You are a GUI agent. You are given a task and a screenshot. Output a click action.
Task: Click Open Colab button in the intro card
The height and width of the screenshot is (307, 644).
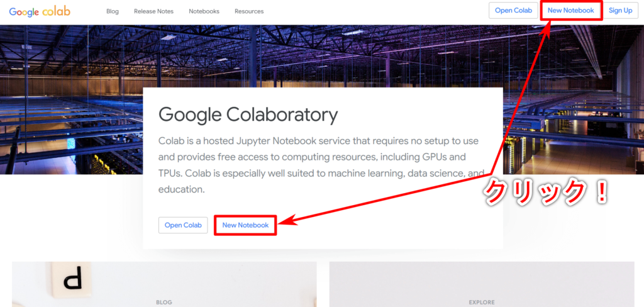point(183,225)
